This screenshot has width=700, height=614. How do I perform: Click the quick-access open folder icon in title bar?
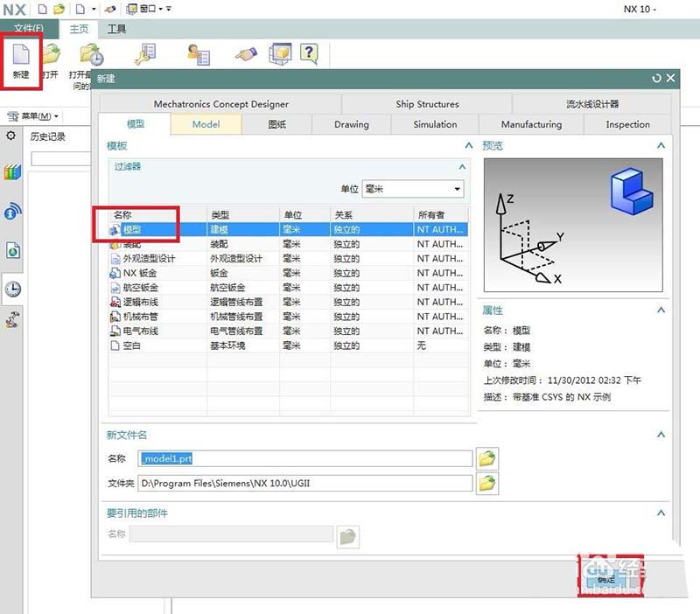(59, 9)
